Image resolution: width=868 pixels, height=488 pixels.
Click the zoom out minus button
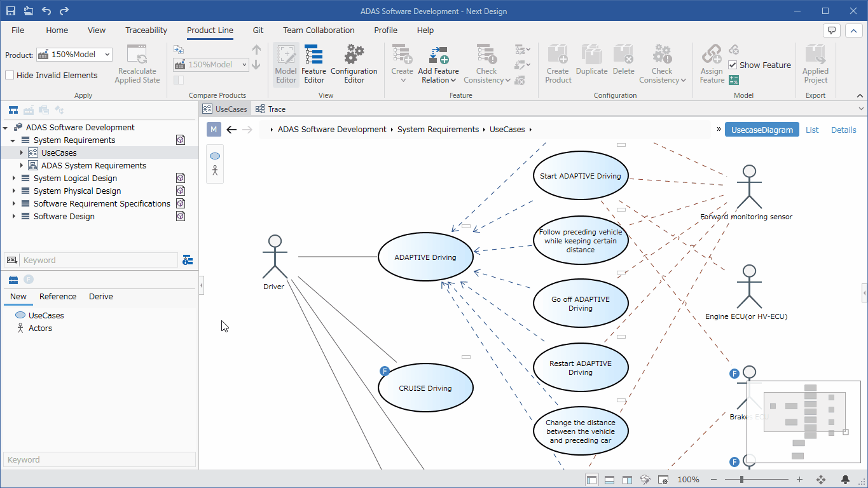click(x=714, y=480)
